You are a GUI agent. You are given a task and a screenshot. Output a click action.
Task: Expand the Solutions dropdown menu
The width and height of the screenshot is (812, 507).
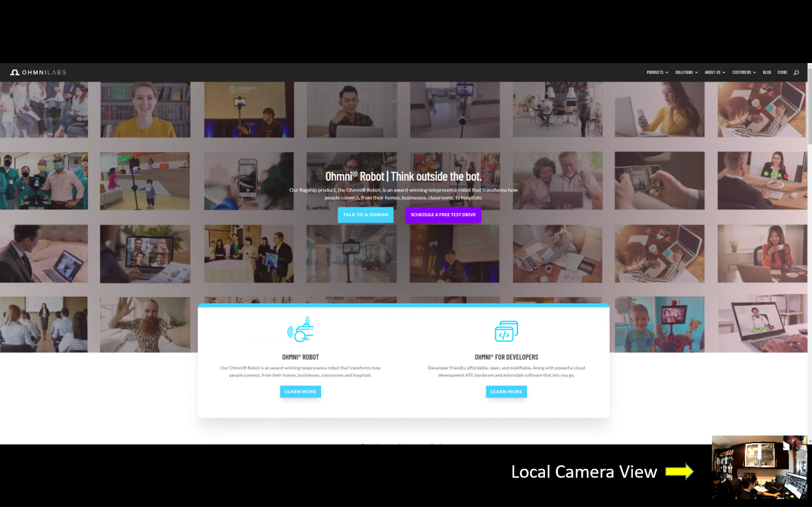686,72
